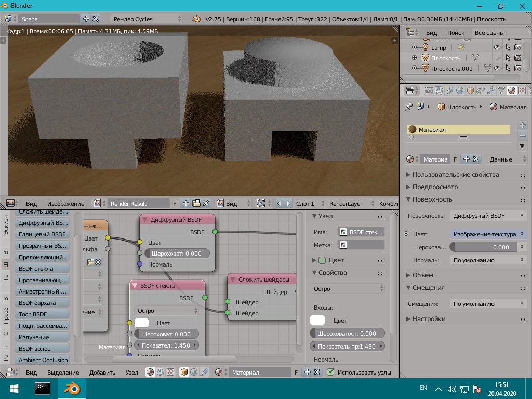The height and width of the screenshot is (399, 532).
Task: Toggle fake user F for node editor material
Action: [296, 372]
